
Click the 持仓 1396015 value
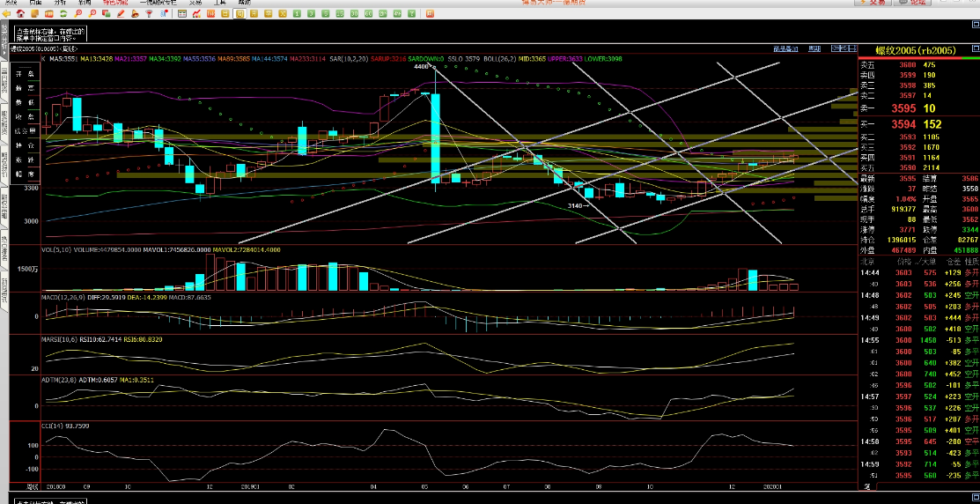(x=903, y=240)
